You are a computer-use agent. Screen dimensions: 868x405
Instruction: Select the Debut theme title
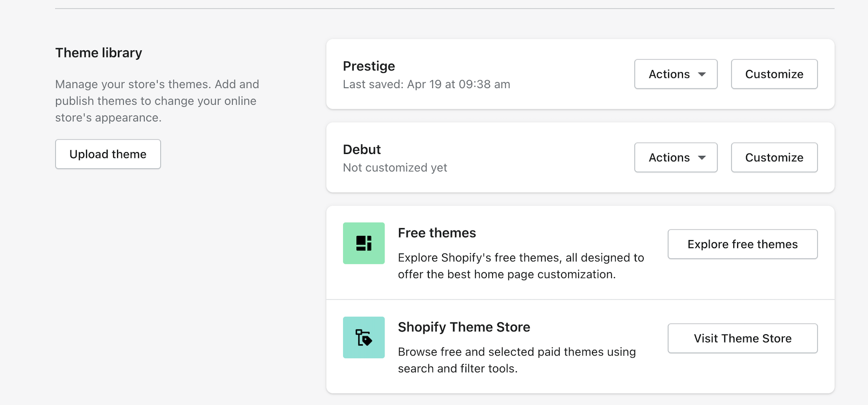(362, 150)
